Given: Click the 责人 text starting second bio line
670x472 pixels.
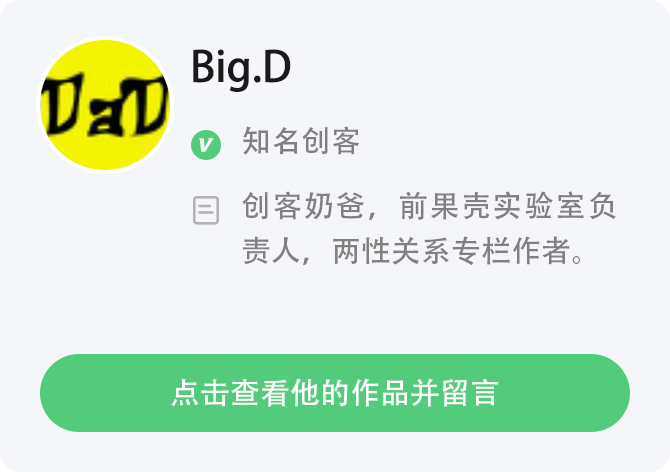Looking at the screenshot, I should coord(271,251).
